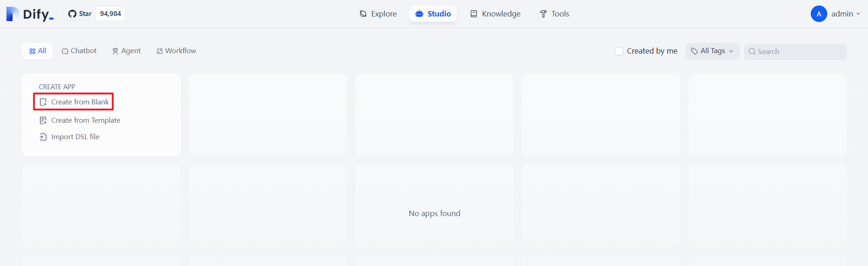Viewport: 868px width, 266px height.
Task: Expand the admin account dropdown chevron
Action: (x=858, y=14)
